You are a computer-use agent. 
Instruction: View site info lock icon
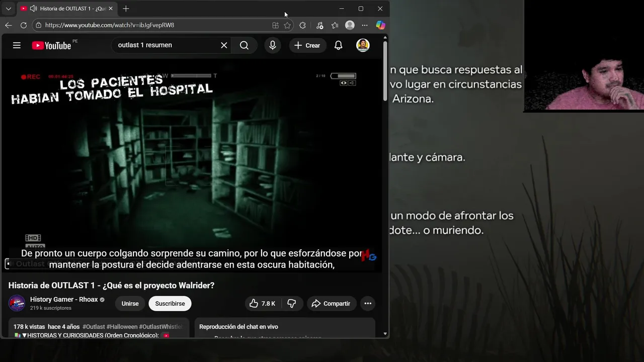pyautogui.click(x=39, y=25)
